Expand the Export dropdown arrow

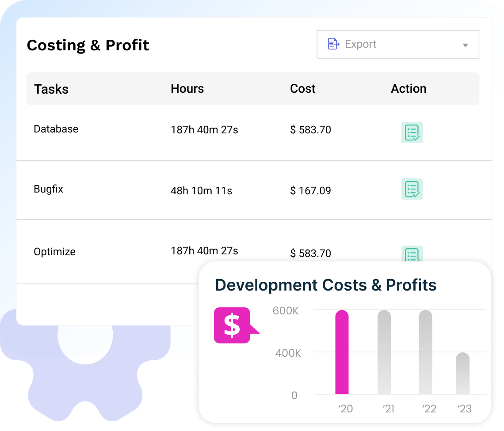click(465, 45)
